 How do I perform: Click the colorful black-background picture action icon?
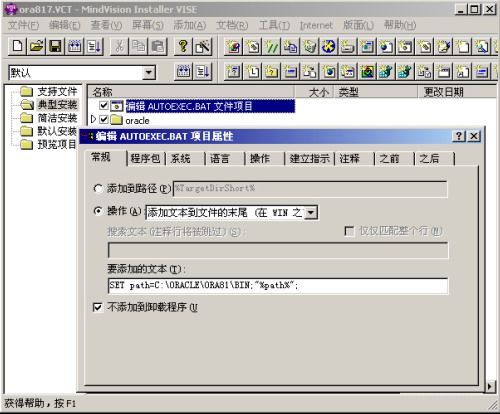367,71
